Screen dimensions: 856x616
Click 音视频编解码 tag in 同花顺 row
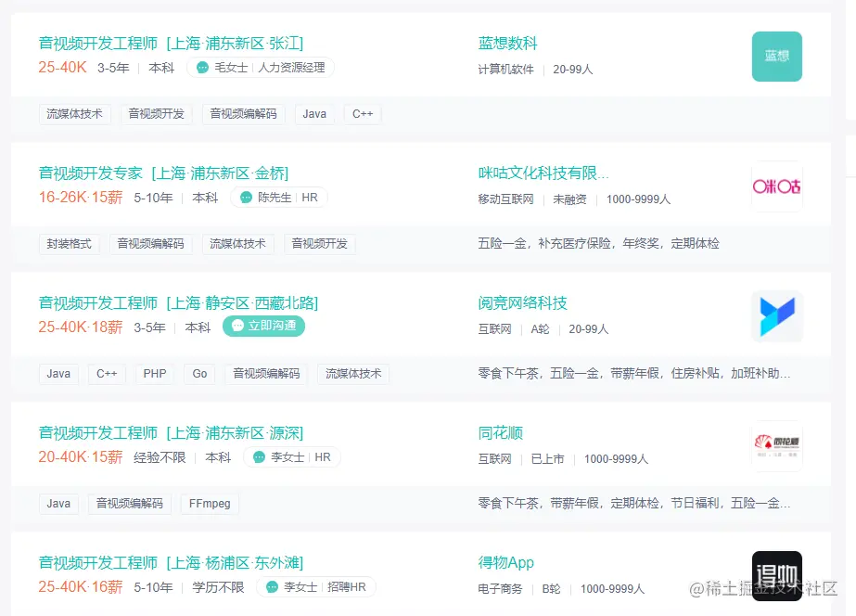(130, 504)
